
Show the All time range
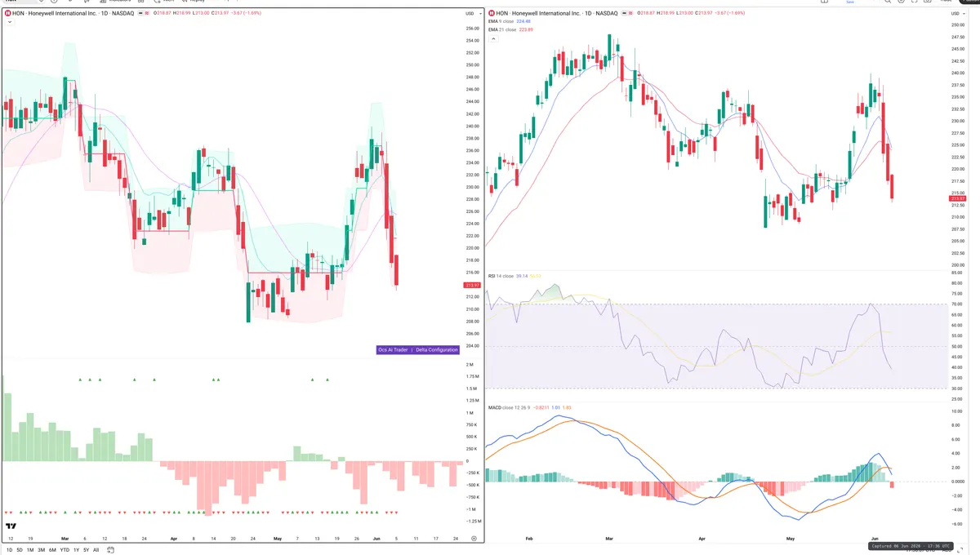coord(96,550)
